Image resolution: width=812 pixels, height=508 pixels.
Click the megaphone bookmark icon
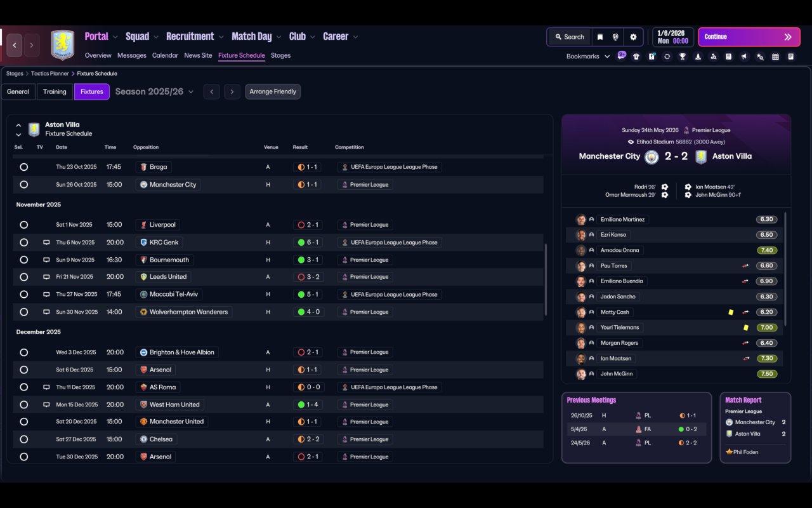744,57
